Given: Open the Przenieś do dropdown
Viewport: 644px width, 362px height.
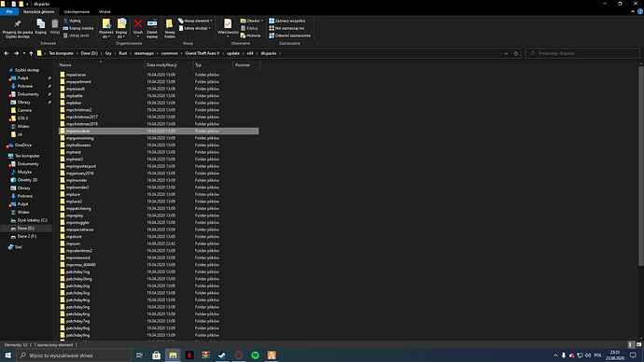Looking at the screenshot, I should pyautogui.click(x=106, y=35).
